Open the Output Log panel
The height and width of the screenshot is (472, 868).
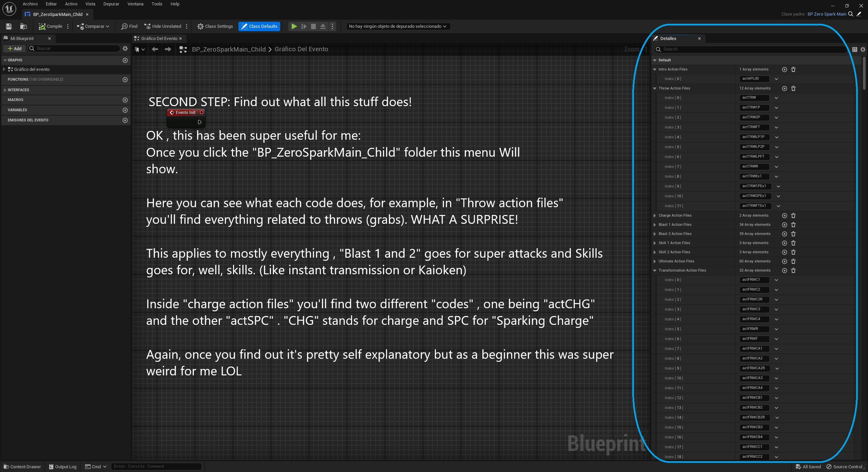pos(62,467)
